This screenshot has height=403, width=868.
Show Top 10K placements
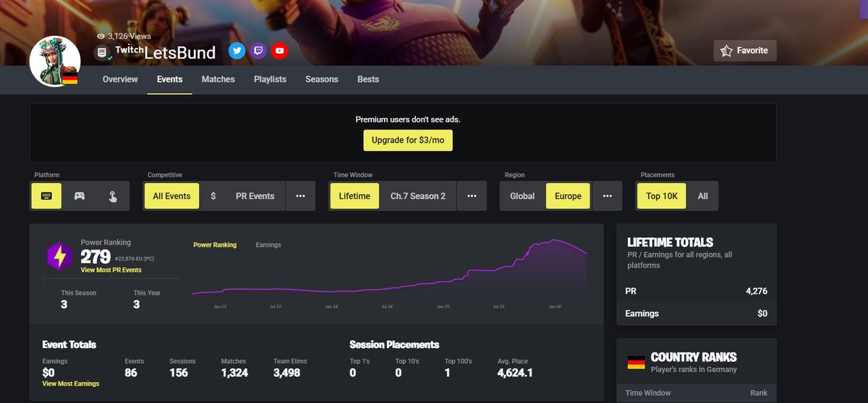pos(662,196)
